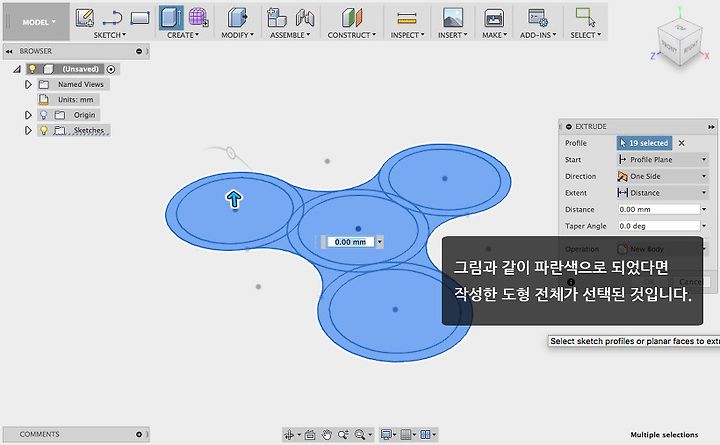Expand the Origin folder

(x=28, y=115)
